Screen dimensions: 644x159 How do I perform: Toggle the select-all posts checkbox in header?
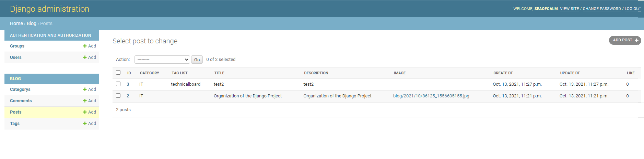(x=118, y=73)
